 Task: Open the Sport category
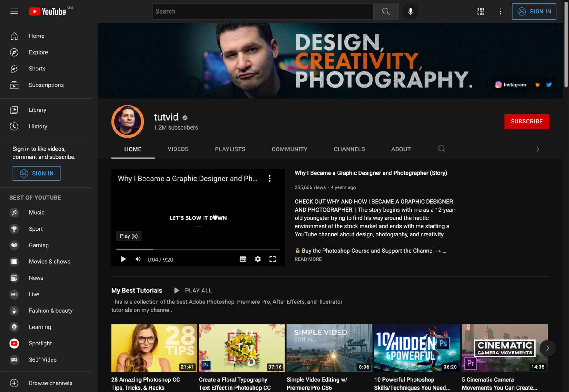point(46,229)
